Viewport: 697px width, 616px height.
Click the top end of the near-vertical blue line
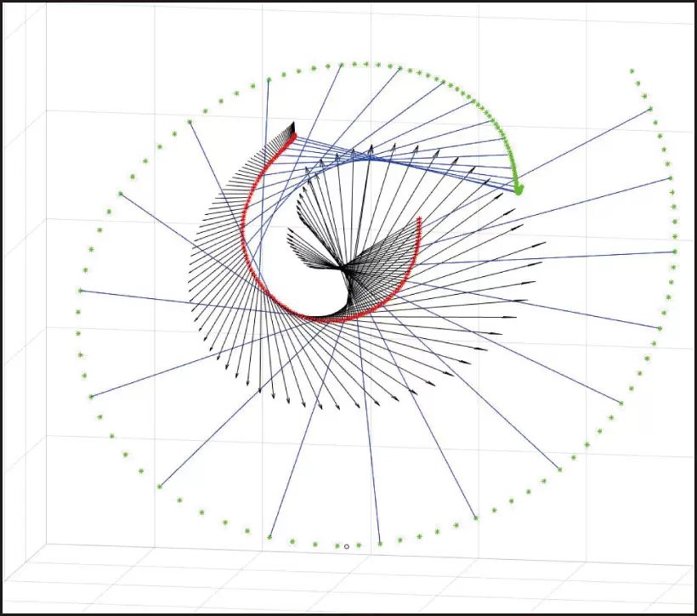269,80
